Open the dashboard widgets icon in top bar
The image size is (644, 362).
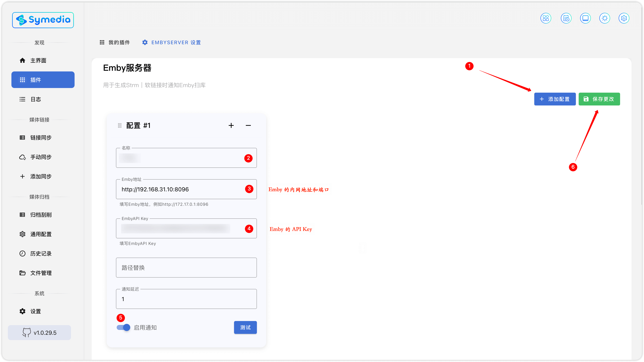[546, 18]
